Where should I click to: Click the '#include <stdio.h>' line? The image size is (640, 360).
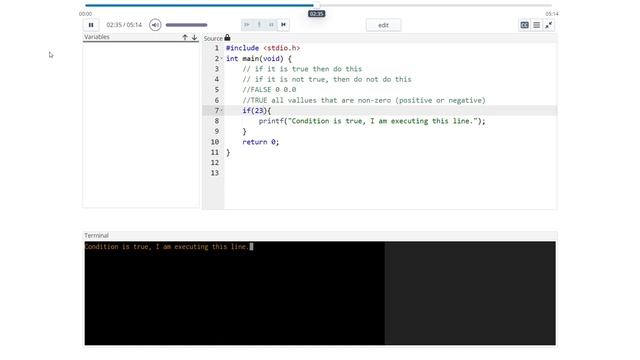coord(263,48)
